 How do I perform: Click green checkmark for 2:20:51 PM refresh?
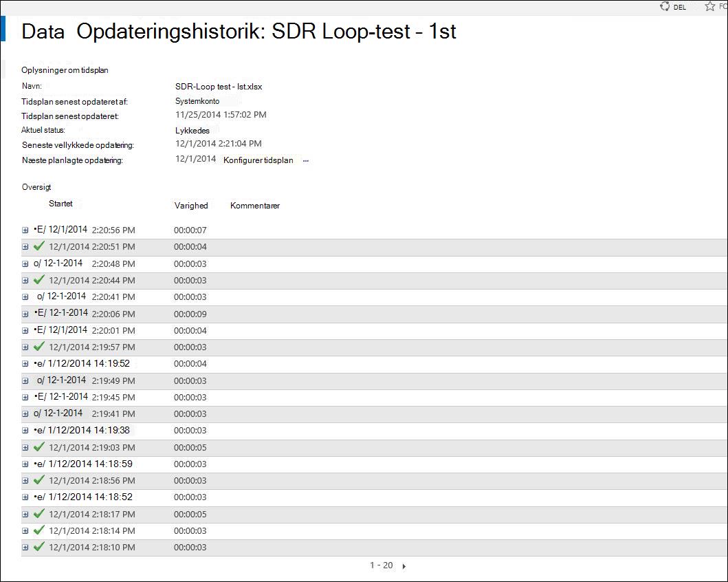coord(39,246)
